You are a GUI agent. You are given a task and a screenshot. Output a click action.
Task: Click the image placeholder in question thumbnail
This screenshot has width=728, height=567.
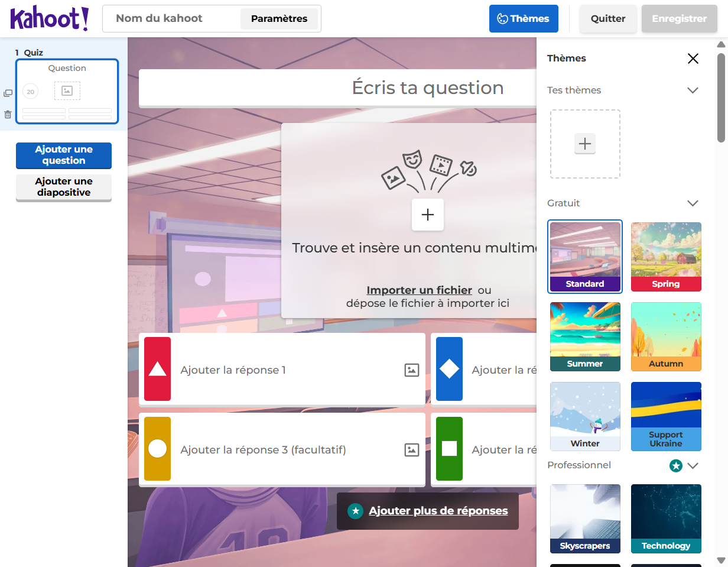67,90
